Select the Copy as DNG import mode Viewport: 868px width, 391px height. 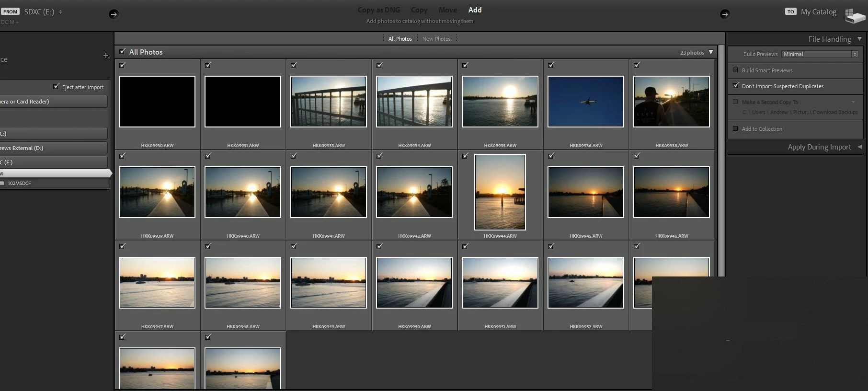click(x=378, y=10)
